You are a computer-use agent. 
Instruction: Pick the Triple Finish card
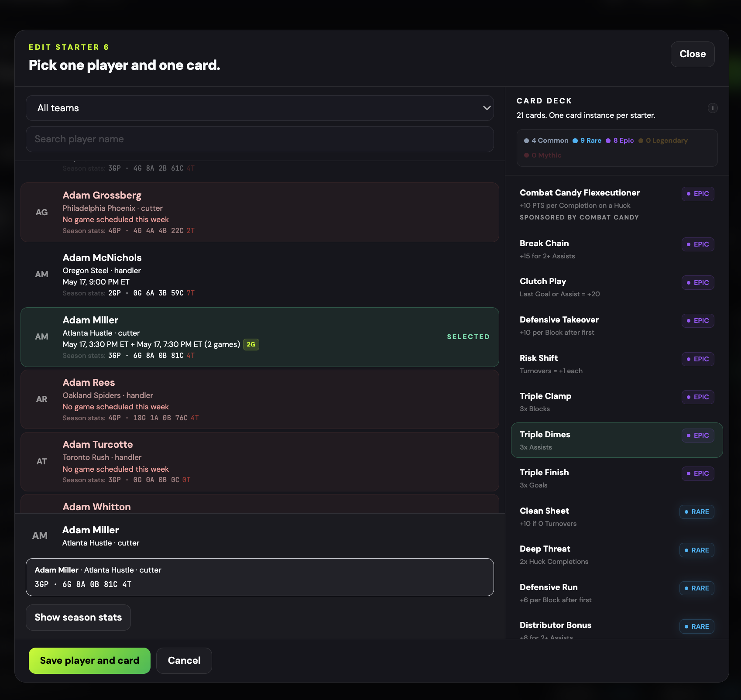[x=617, y=478]
